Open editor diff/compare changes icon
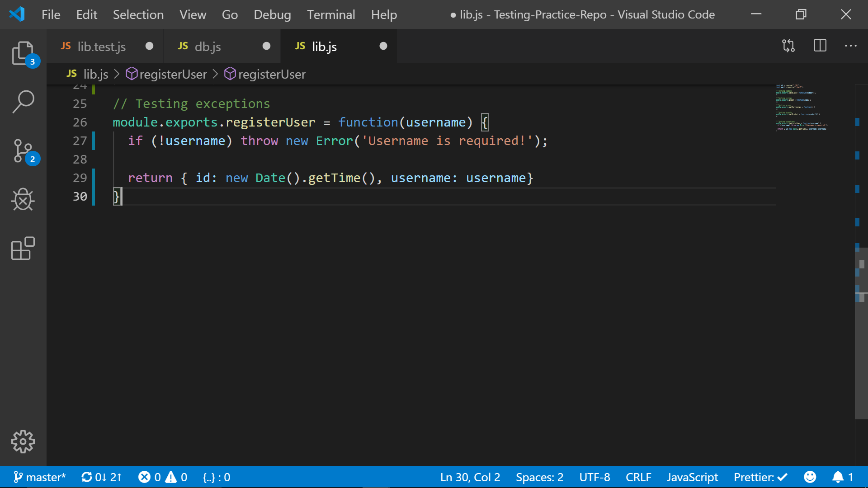Image resolution: width=868 pixels, height=488 pixels. coord(788,45)
